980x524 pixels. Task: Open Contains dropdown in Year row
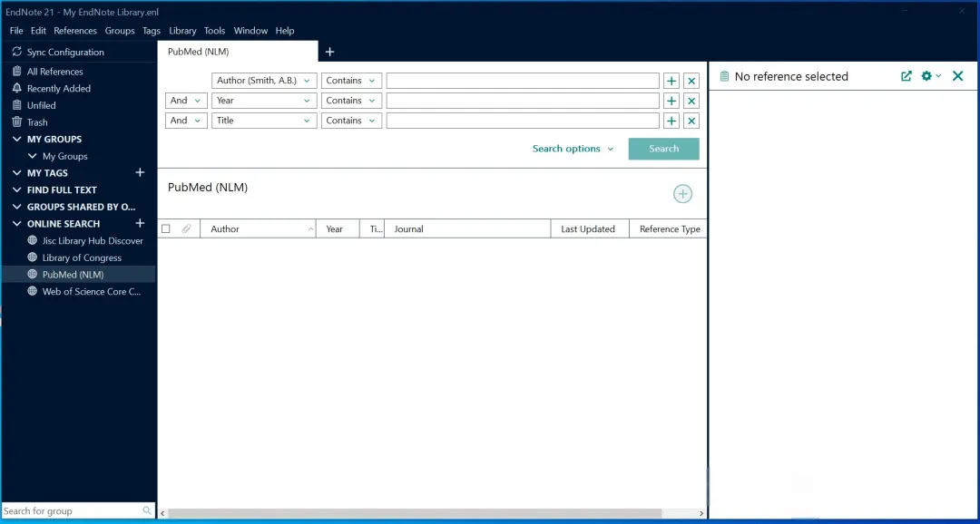pyautogui.click(x=351, y=101)
